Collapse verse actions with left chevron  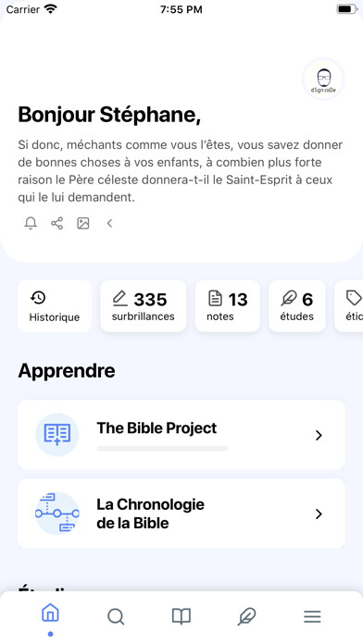pyautogui.click(x=109, y=223)
